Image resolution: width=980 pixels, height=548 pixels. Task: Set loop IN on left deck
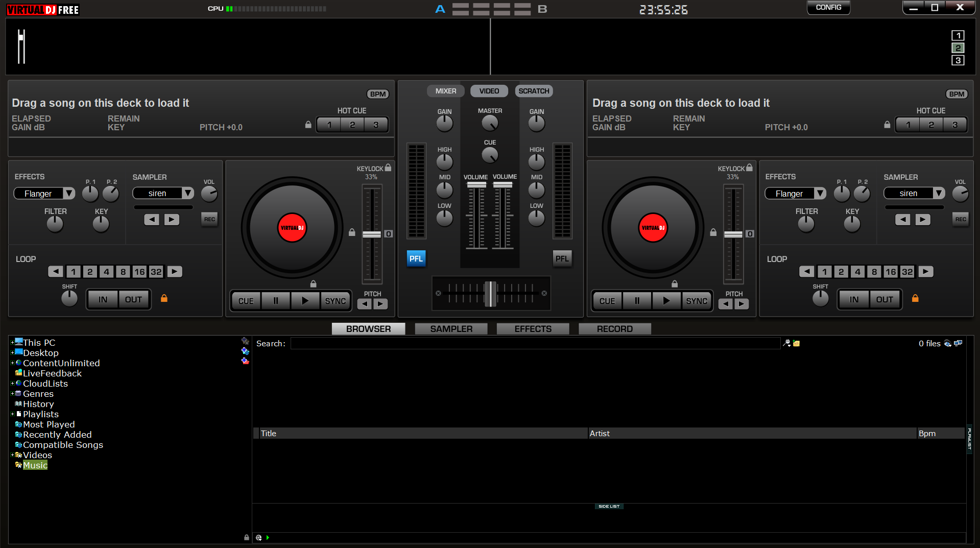(x=103, y=299)
